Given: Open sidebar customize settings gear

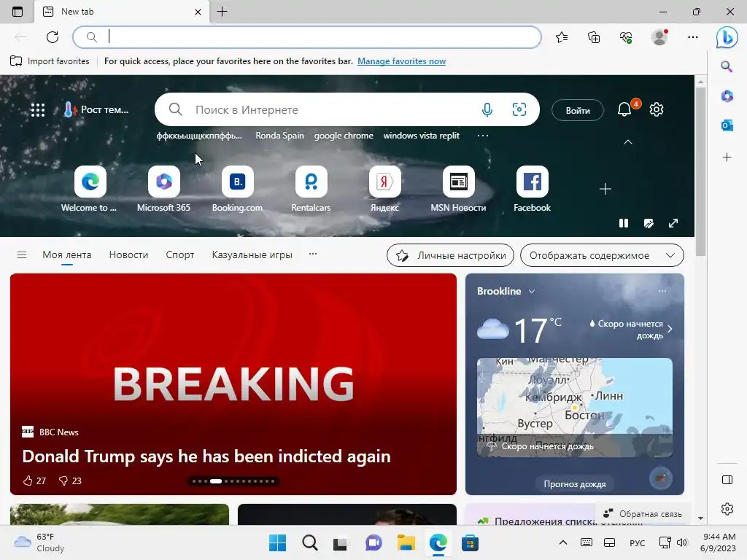Looking at the screenshot, I should [727, 509].
